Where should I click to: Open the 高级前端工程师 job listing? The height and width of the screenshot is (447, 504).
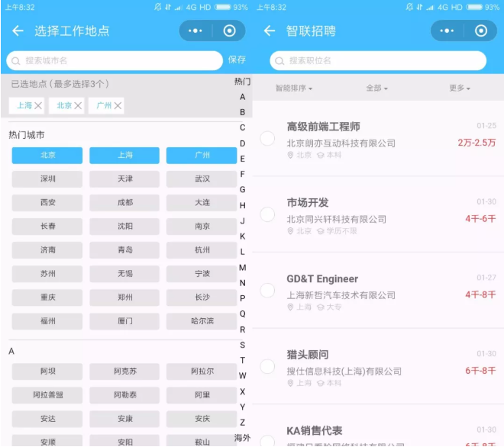tap(378, 139)
